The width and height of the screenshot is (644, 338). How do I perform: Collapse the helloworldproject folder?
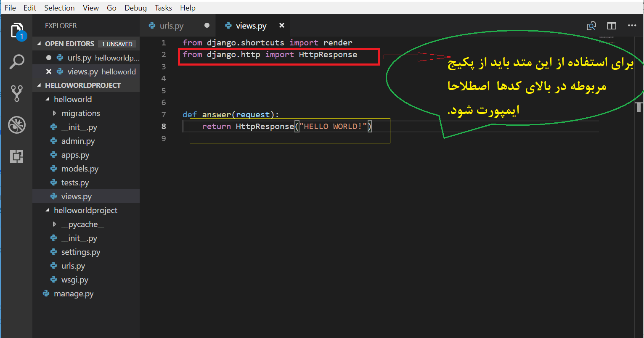86,210
